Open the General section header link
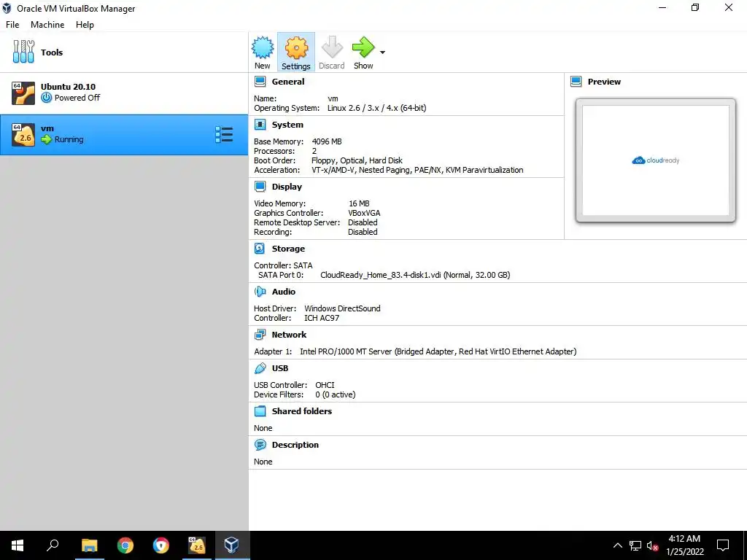Screen dimensions: 747x560 click(x=287, y=82)
